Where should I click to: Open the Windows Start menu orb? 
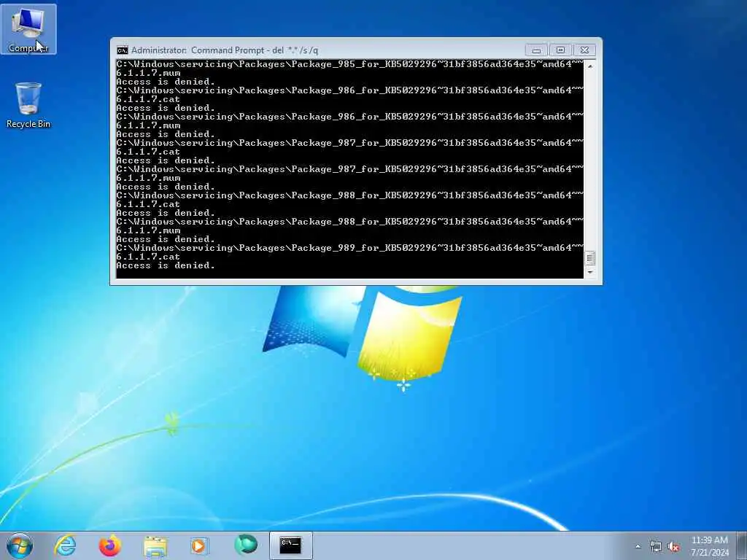pos(20,545)
